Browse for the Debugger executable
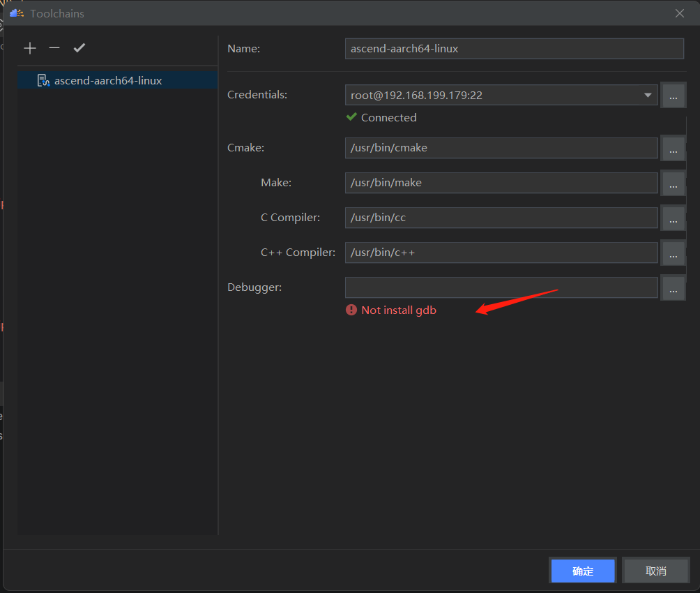The image size is (700, 593). [673, 288]
